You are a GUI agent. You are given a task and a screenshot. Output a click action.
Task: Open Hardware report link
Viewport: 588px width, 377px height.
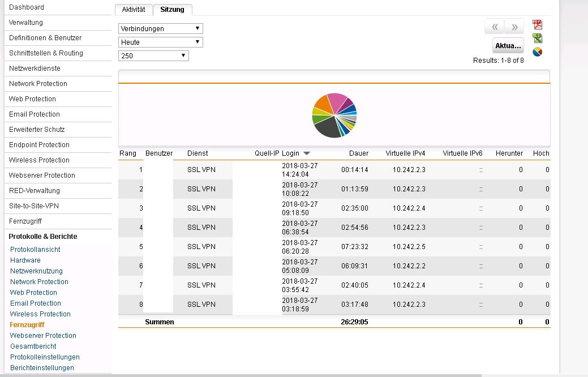[25, 260]
